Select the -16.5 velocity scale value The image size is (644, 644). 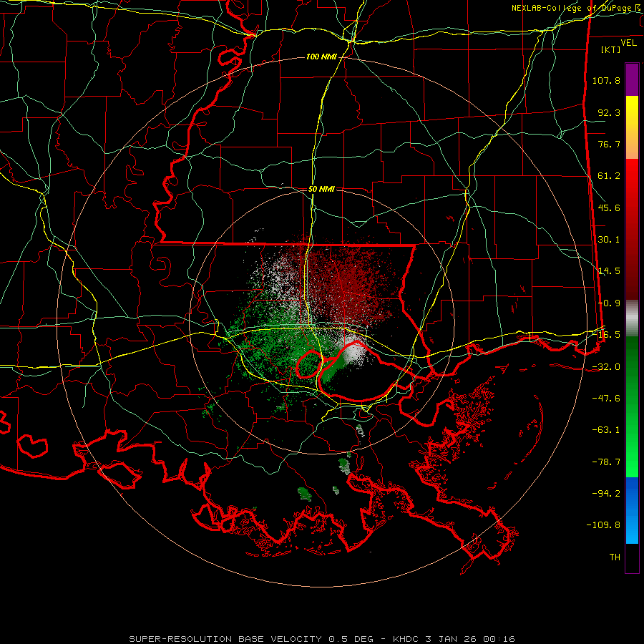[606, 335]
